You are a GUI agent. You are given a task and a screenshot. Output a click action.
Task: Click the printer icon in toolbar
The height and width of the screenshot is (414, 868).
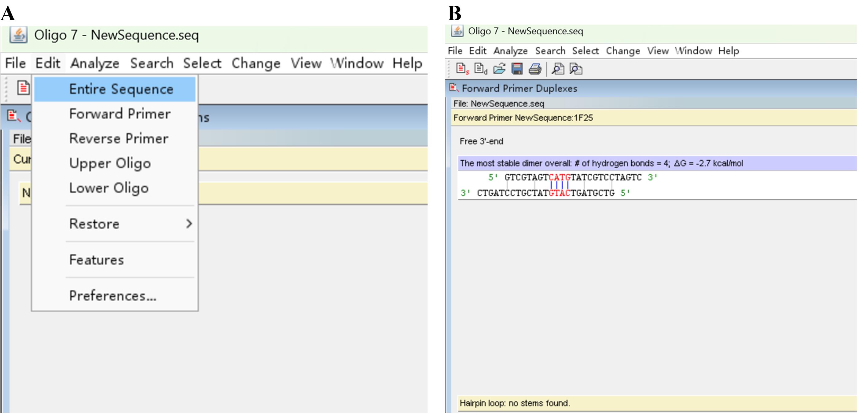[535, 69]
